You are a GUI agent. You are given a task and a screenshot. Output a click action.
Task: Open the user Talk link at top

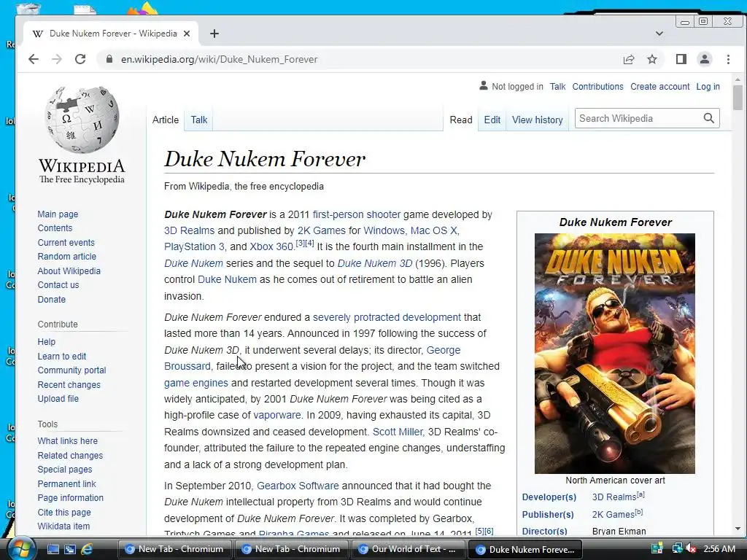[557, 87]
